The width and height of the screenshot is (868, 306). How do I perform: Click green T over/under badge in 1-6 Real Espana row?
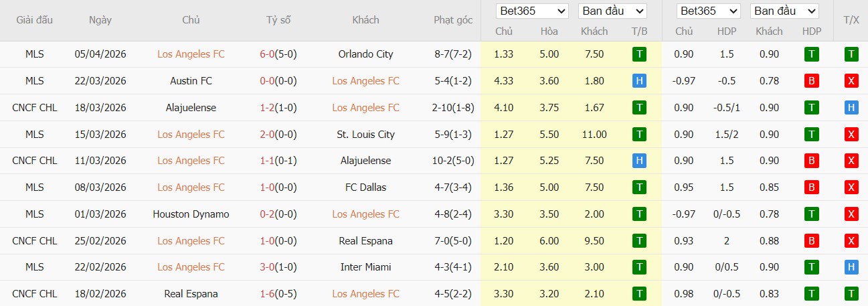pos(851,294)
